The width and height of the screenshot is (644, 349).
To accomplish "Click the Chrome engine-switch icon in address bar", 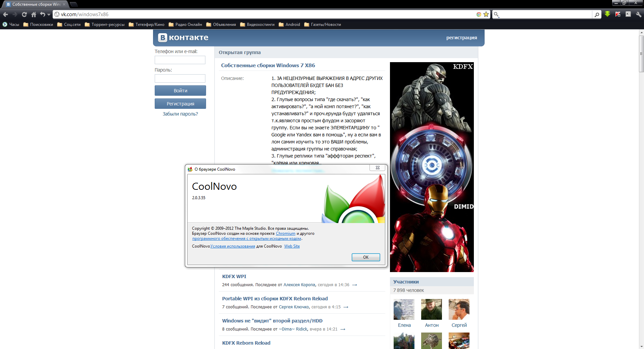I will 479,14.
